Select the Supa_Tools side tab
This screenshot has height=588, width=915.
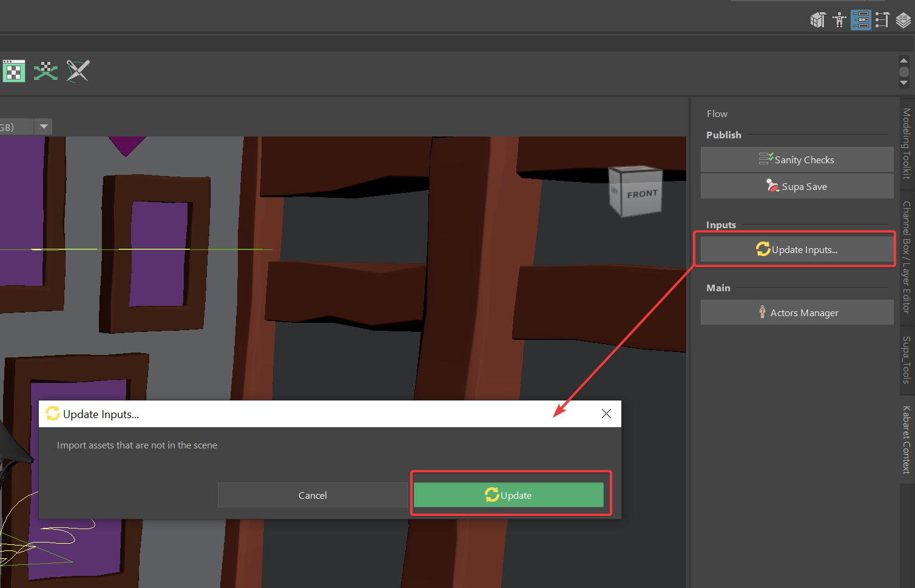(x=907, y=360)
